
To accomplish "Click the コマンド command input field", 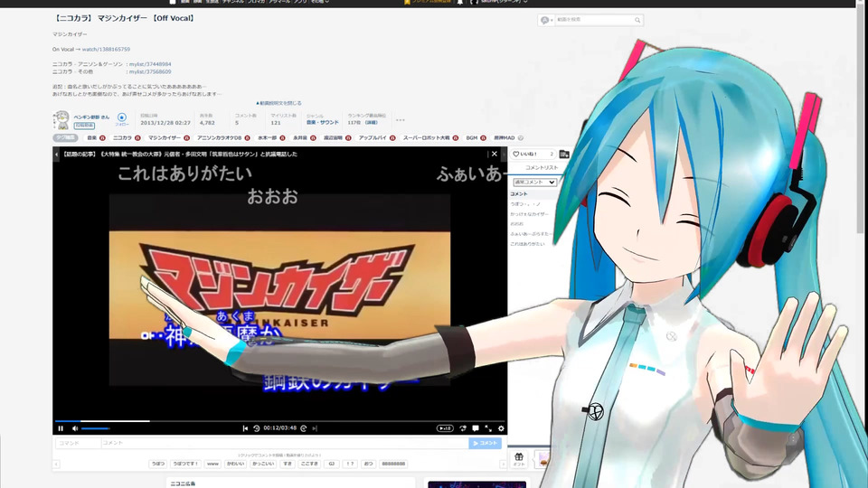I will [78, 443].
